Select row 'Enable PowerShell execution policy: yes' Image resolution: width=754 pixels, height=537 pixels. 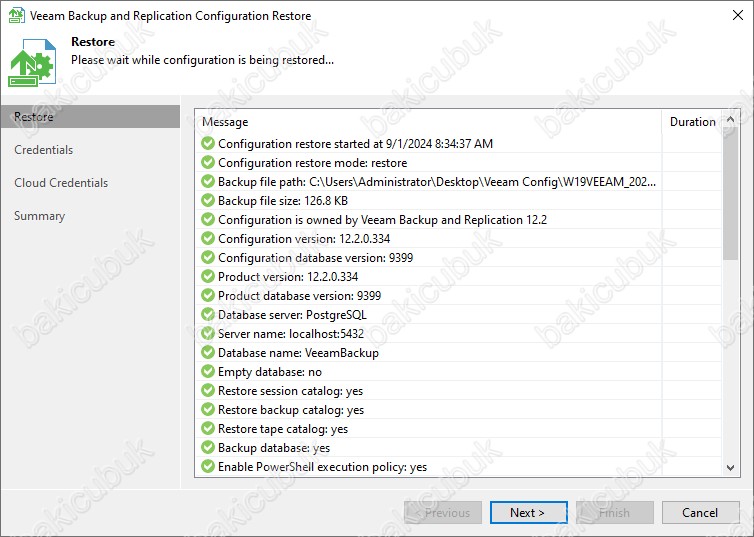click(x=459, y=466)
